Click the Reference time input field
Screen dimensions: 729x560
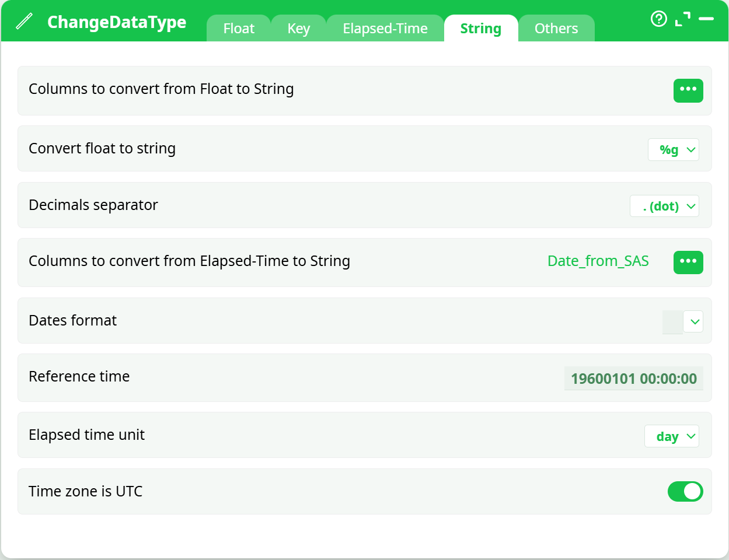point(633,379)
